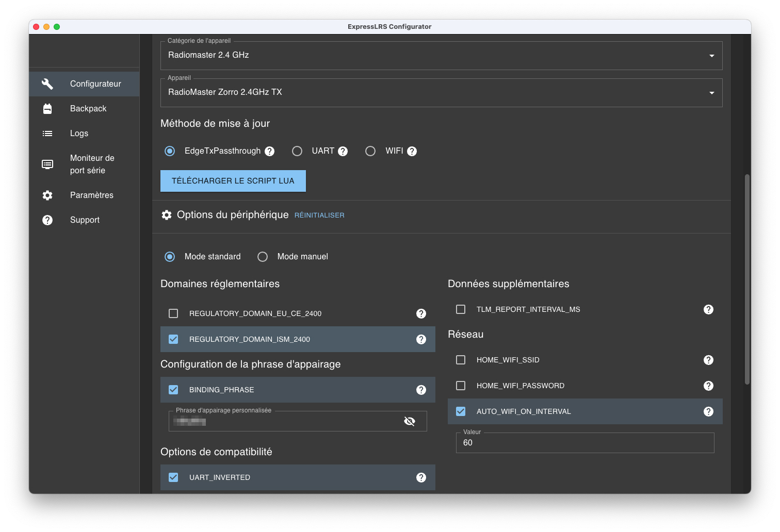Click Télécharger le script LUA button

click(233, 181)
